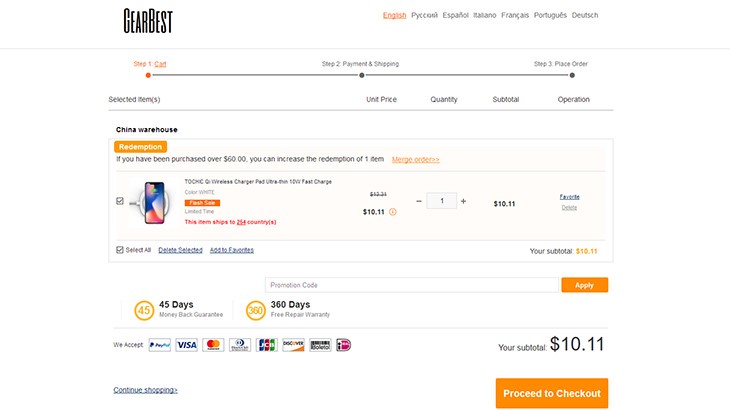The height and width of the screenshot is (410, 730).
Task: Click the JCB card icon
Action: (267, 345)
